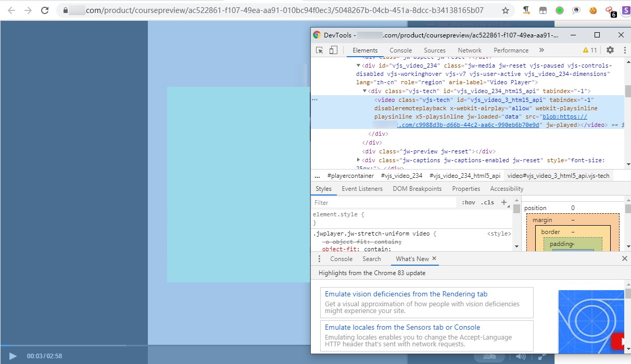Bookmark this page with the star icon
Screen dimensions: 631x364
click(x=506, y=10)
